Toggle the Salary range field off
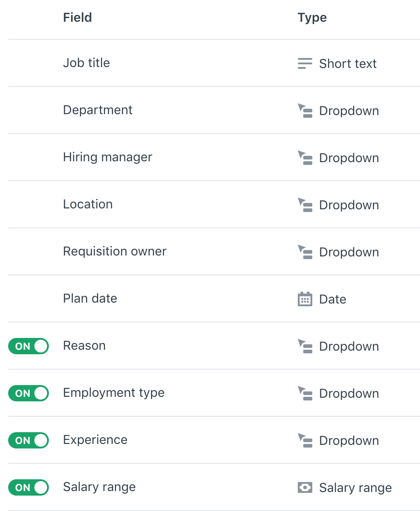Screen dimensions: 420x511 (28, 488)
